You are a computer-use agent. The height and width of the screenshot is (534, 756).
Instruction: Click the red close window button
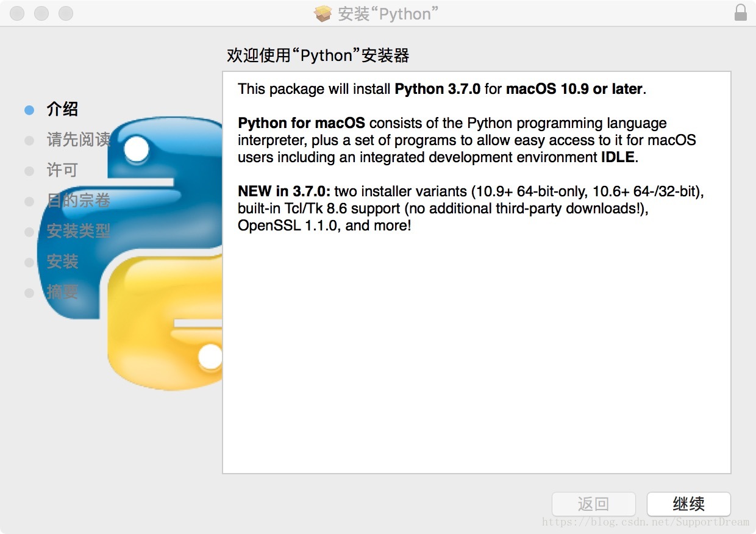tap(17, 13)
